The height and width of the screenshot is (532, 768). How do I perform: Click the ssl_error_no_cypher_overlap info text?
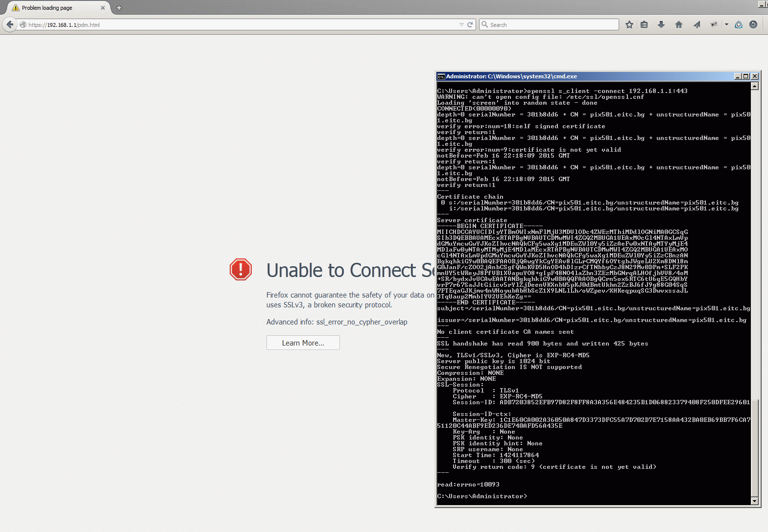click(361, 322)
